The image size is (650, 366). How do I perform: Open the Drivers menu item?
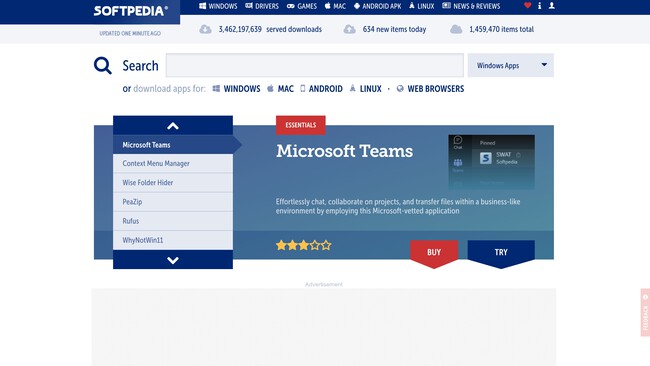[x=262, y=6]
